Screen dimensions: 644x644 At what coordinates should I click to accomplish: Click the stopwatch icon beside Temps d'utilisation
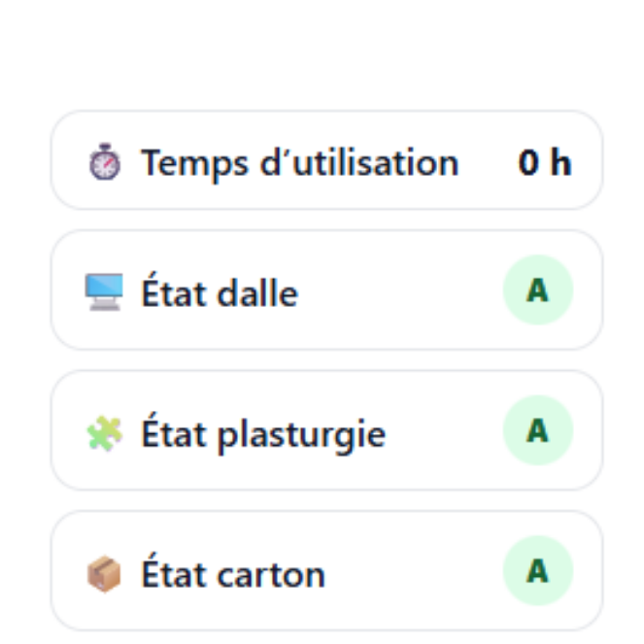click(104, 163)
